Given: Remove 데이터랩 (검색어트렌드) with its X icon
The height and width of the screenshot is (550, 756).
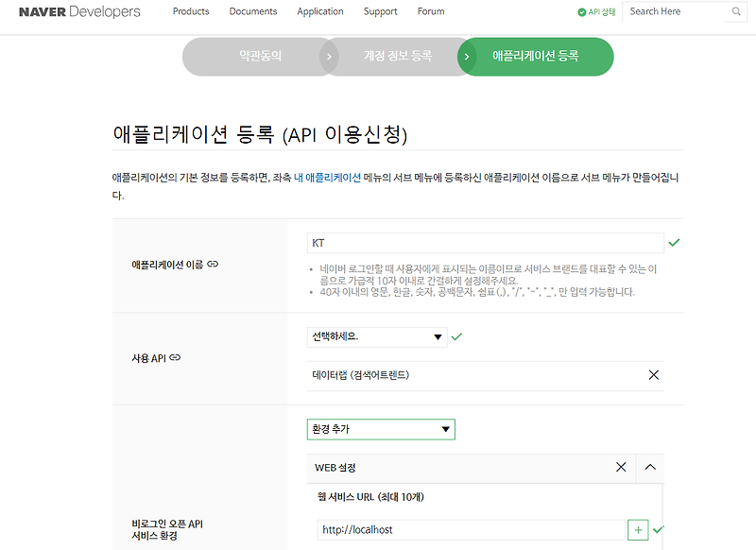Looking at the screenshot, I should click(x=653, y=374).
